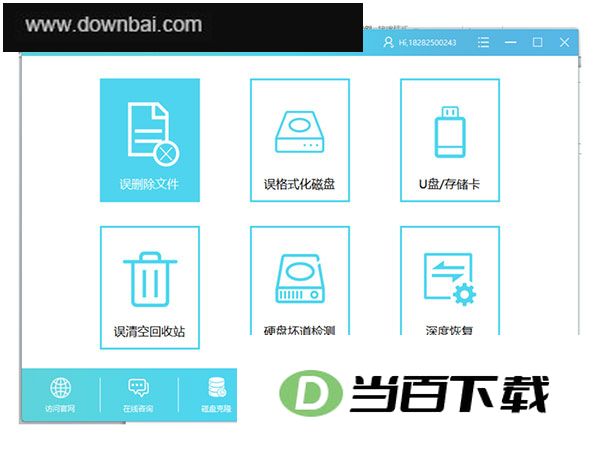Open the user account Hi,18282500243
Viewport: 600px width, 450px height.
click(x=420, y=42)
